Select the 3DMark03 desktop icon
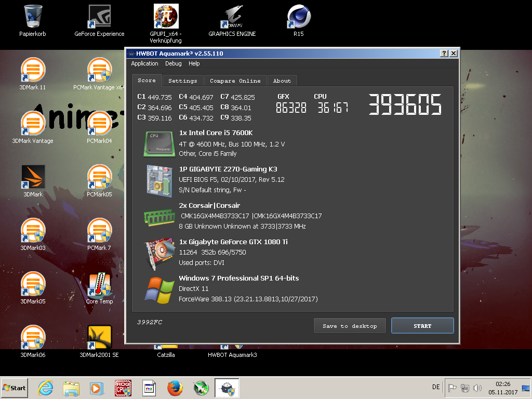Image resolution: width=532 pixels, height=399 pixels. point(33,234)
